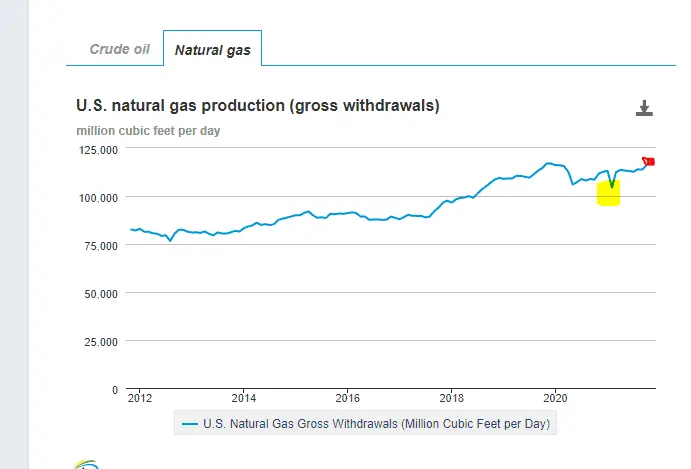Select the 2016 label on the time axis
The width and height of the screenshot is (691, 469).
pyautogui.click(x=347, y=396)
